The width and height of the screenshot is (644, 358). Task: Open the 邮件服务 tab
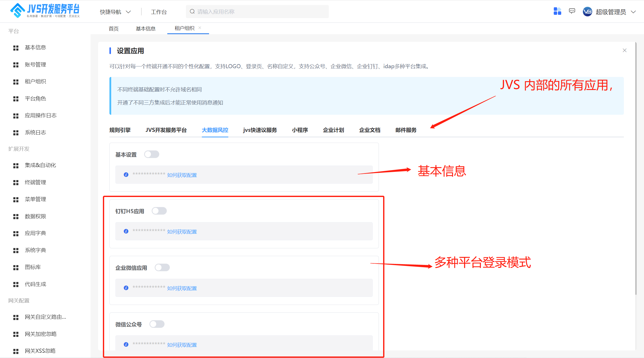pos(406,130)
